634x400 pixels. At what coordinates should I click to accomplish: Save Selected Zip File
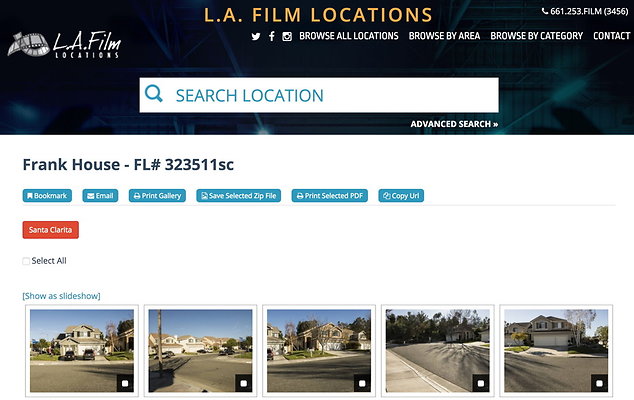(239, 196)
